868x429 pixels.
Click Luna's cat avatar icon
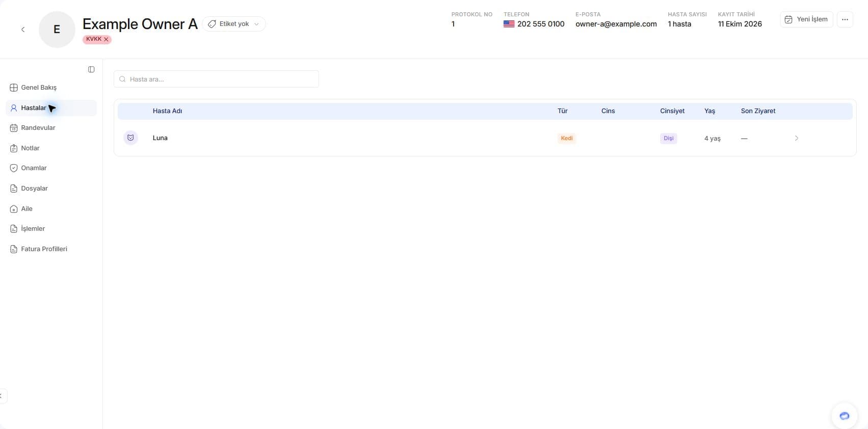point(130,138)
